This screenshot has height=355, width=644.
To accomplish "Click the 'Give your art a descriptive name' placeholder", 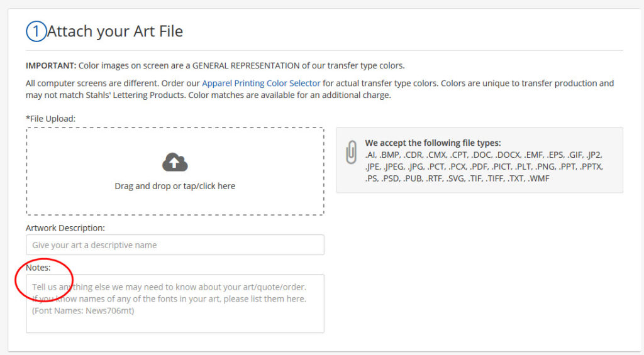I will pos(94,245).
